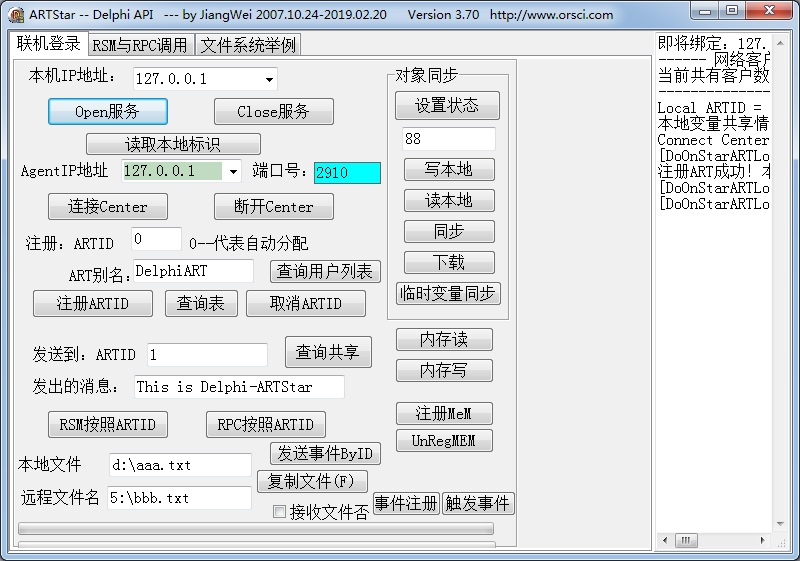Open the RSM与RPC调用 tab
This screenshot has height=561, width=800.
(x=140, y=45)
